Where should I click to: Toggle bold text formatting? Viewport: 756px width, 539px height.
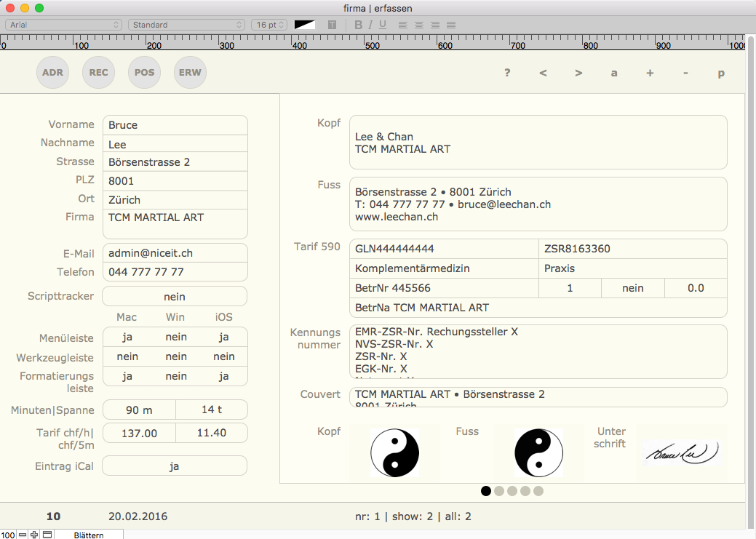[x=358, y=25]
